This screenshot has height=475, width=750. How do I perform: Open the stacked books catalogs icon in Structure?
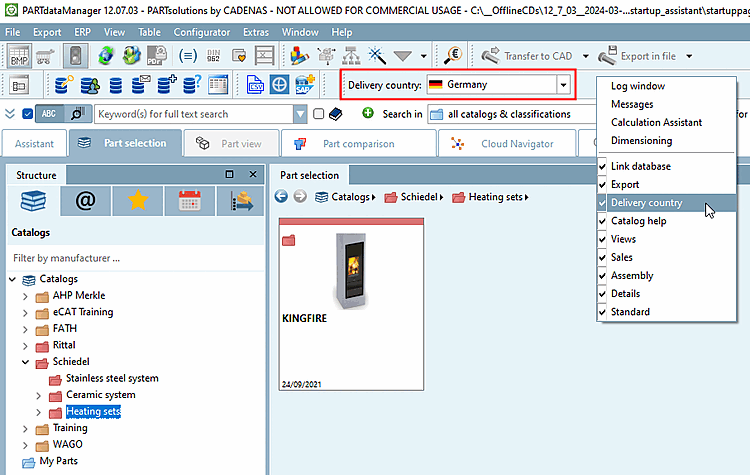click(33, 201)
